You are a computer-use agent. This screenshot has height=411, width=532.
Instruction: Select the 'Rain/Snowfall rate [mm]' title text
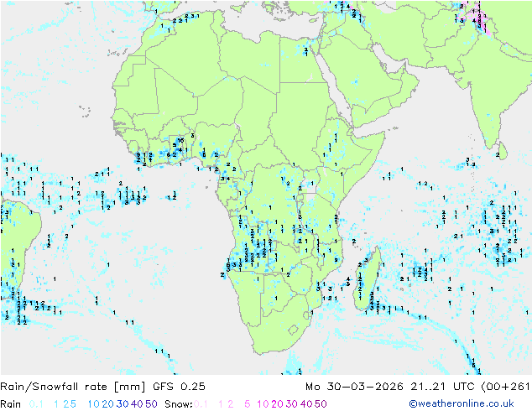click(73, 387)
